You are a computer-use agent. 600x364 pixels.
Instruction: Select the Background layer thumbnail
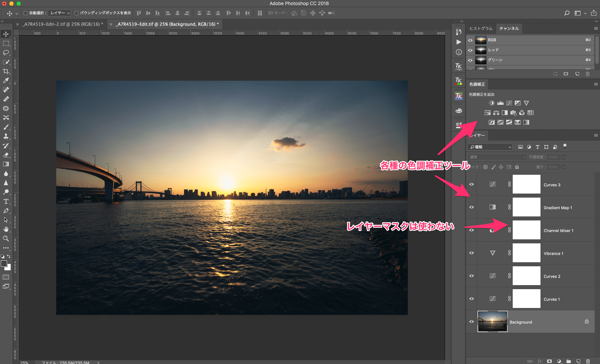point(492,321)
